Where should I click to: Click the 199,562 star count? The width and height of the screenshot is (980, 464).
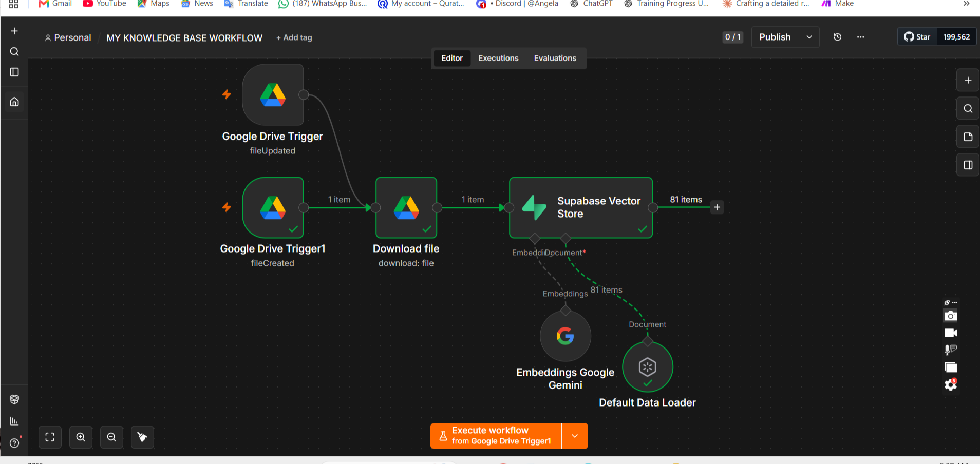pos(956,37)
